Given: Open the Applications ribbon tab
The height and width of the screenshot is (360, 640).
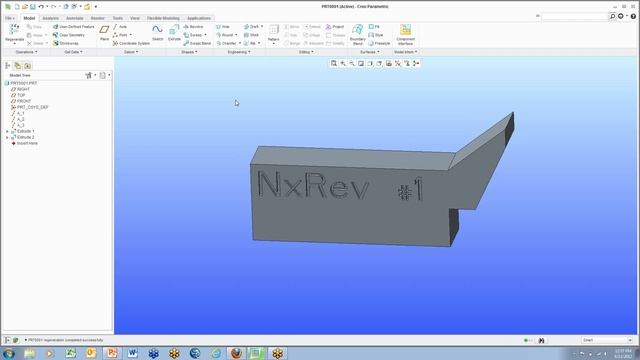Looking at the screenshot, I should point(199,18).
